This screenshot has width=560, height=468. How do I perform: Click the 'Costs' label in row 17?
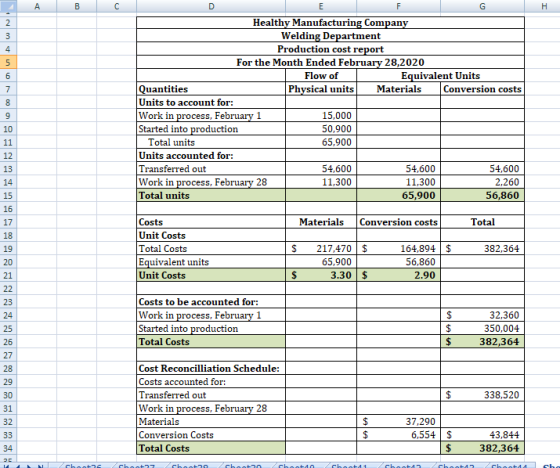[211, 222]
